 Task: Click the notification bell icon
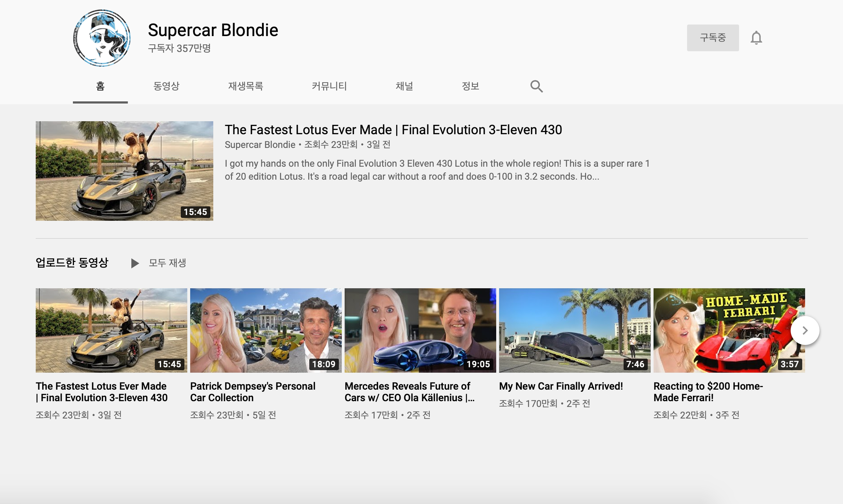[x=756, y=38]
